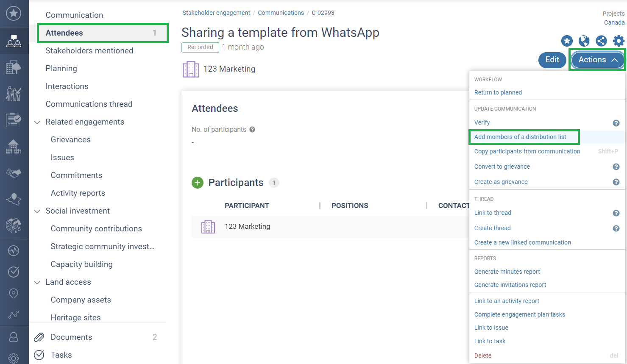The height and width of the screenshot is (364, 627).
Task: Collapse the Social investment section
Action: pos(37,211)
